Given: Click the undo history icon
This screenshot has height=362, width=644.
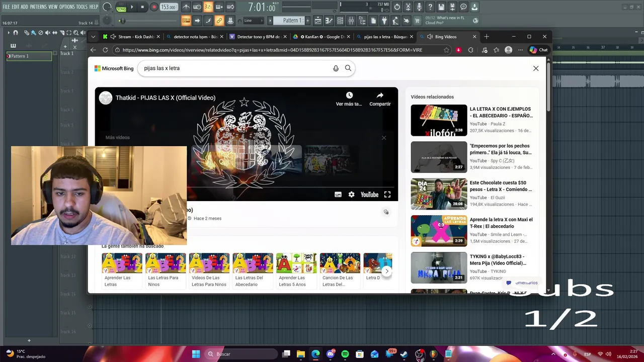Looking at the screenshot, I should point(397,7).
